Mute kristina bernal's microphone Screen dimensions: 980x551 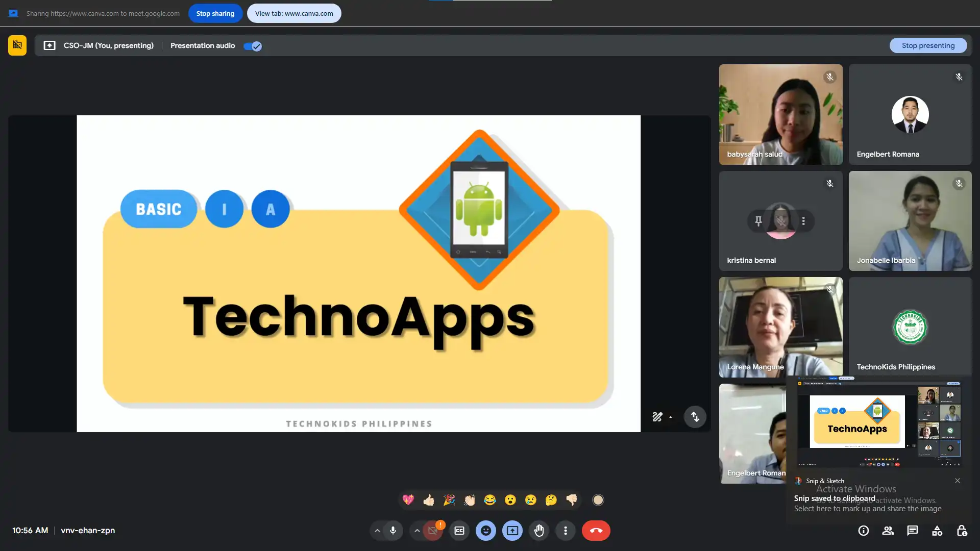tap(781, 221)
